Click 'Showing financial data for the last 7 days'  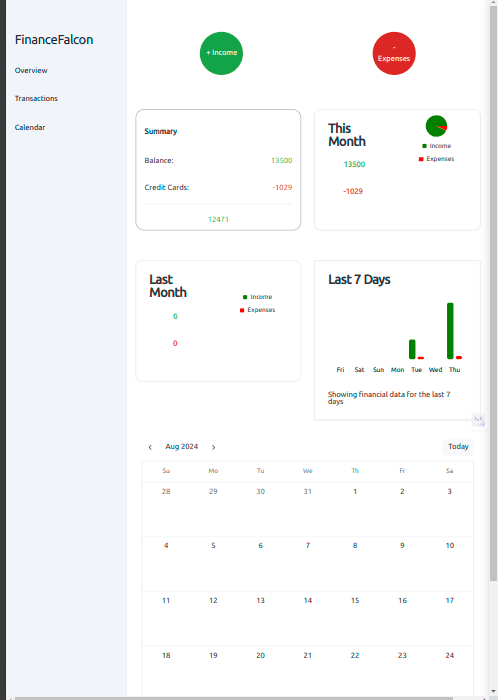click(x=389, y=398)
